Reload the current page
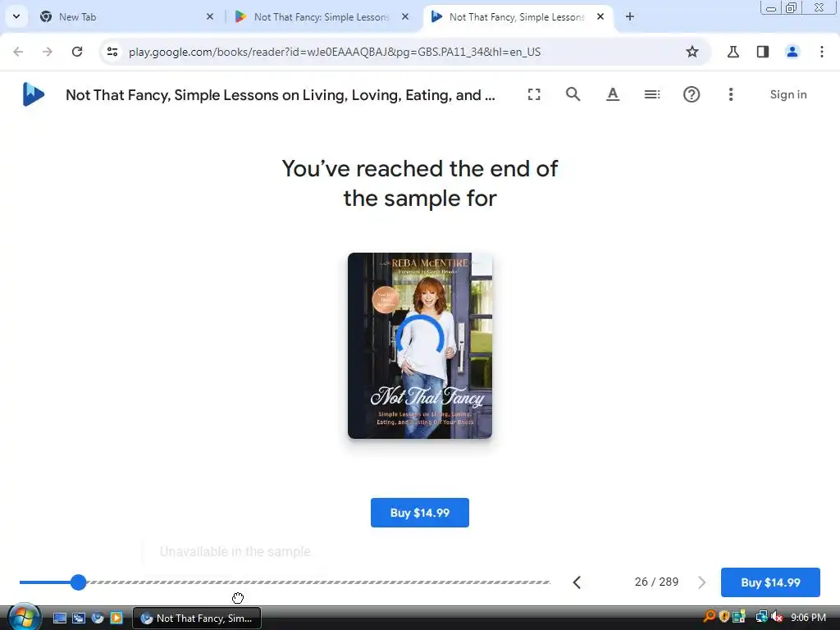 pos(77,52)
